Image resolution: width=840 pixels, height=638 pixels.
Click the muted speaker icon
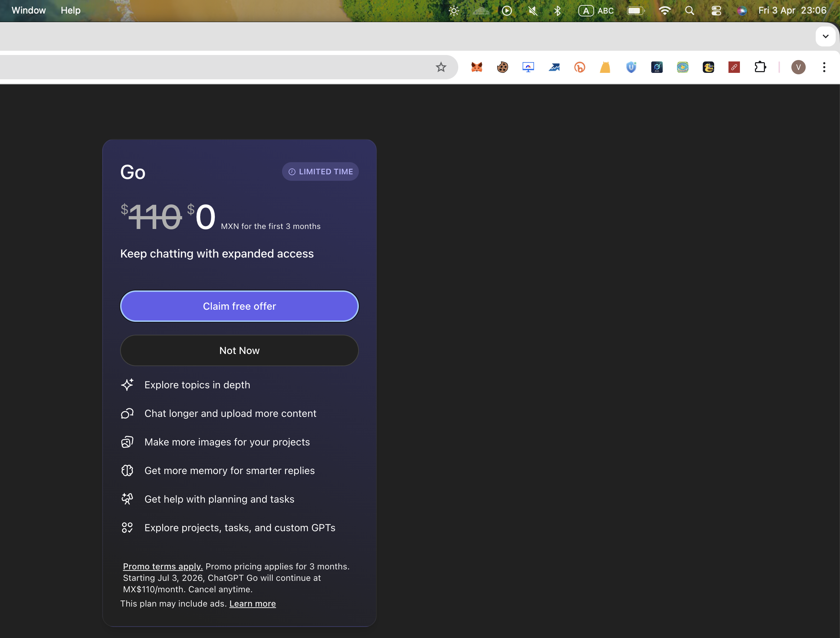pyautogui.click(x=533, y=11)
